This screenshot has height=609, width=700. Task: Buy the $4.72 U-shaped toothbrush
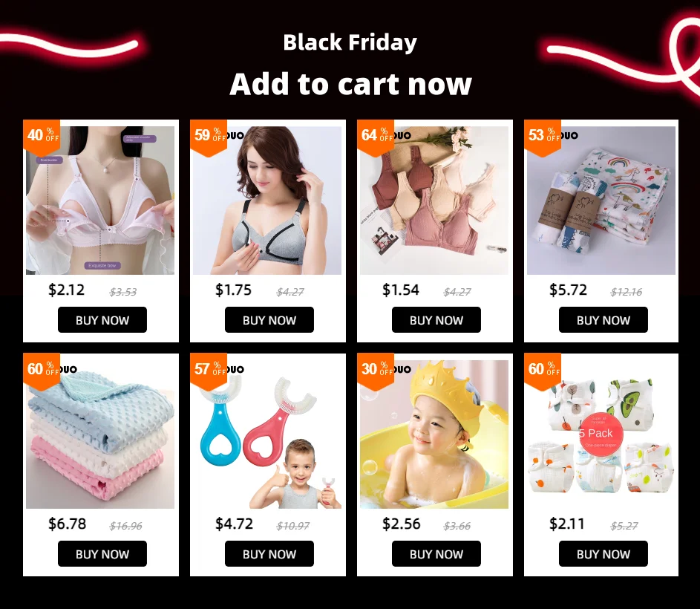pos(269,553)
